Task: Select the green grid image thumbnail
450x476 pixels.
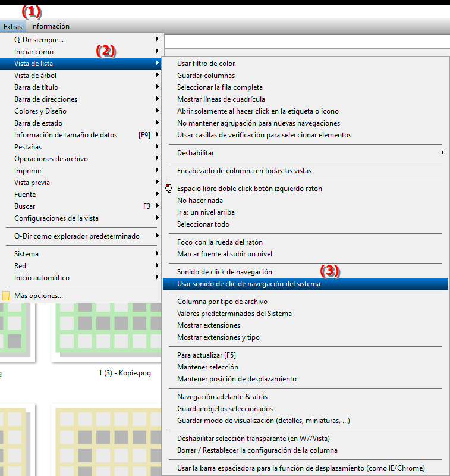Action: tap(107, 330)
